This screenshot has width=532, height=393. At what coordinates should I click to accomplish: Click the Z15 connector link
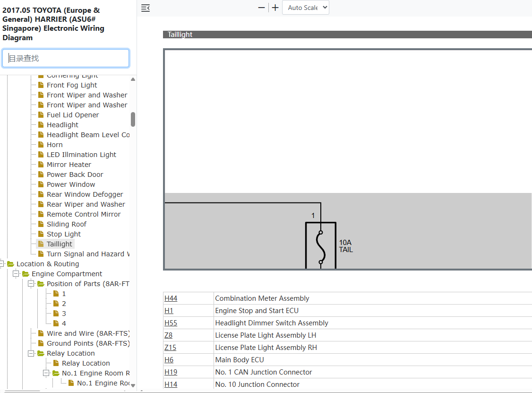point(170,348)
